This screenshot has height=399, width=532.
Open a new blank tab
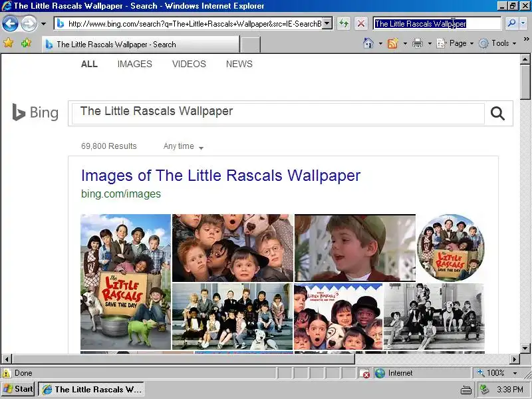[x=251, y=45]
